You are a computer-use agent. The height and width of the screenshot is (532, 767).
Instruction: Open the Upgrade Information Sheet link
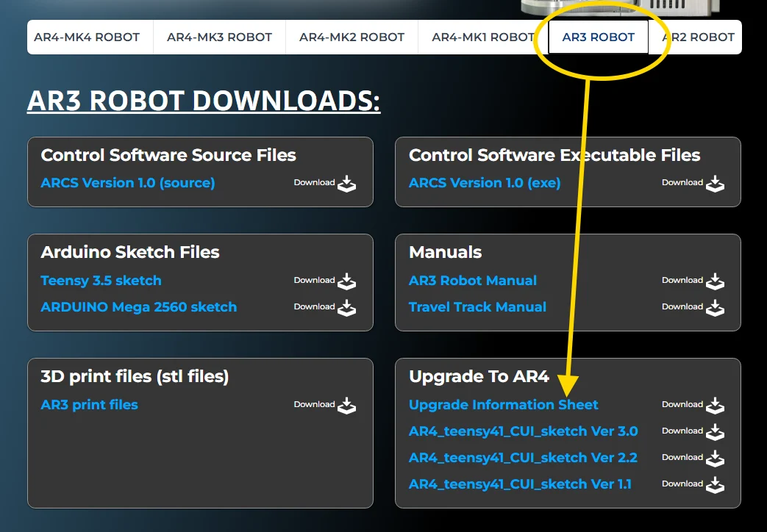[x=503, y=405]
